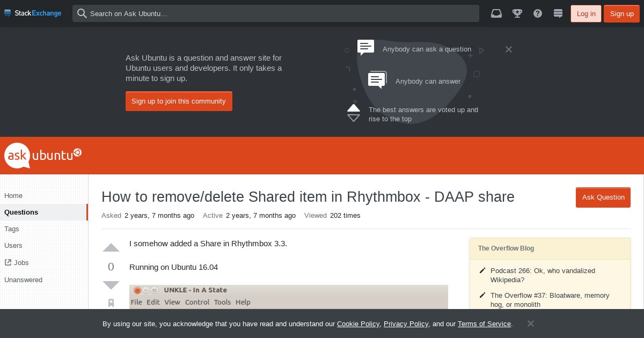Click pencil icon beside Podcast 266 entry
The height and width of the screenshot is (338, 644).
click(482, 271)
